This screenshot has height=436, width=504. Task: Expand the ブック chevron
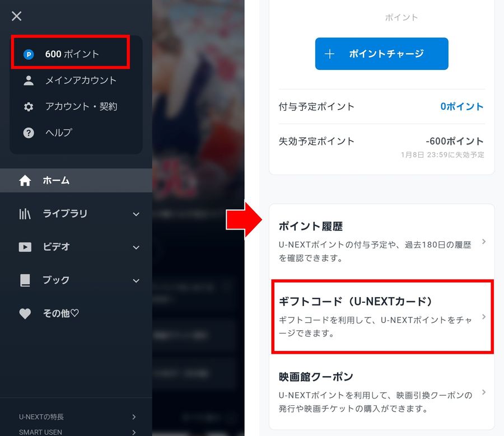(136, 281)
